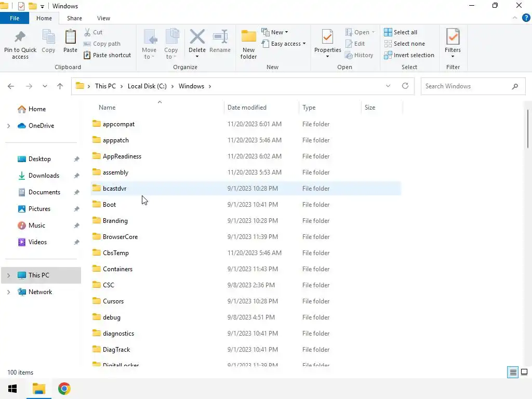Open Windows Start button
Screen dimensions: 532x399
tap(12, 389)
